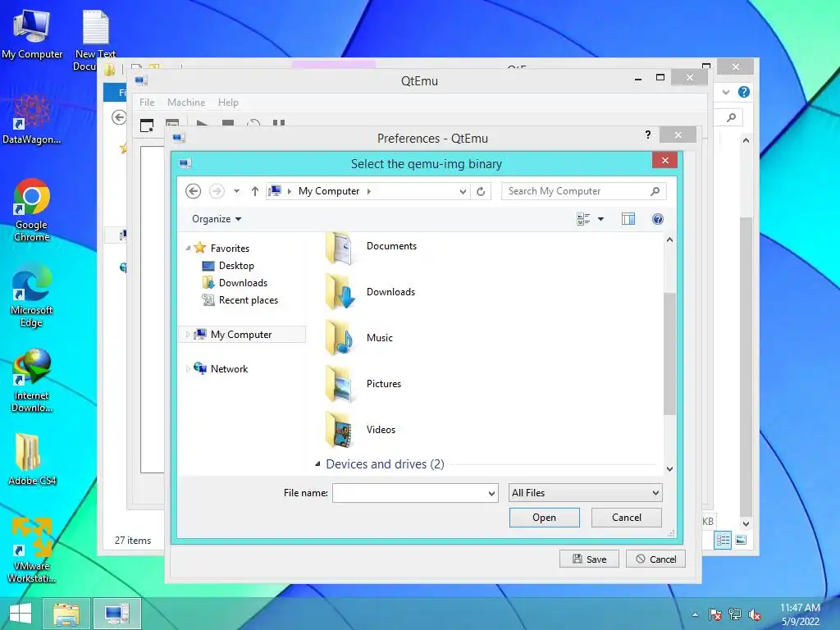Open the Start menu
Viewport: 840px width, 630px height.
(x=21, y=614)
